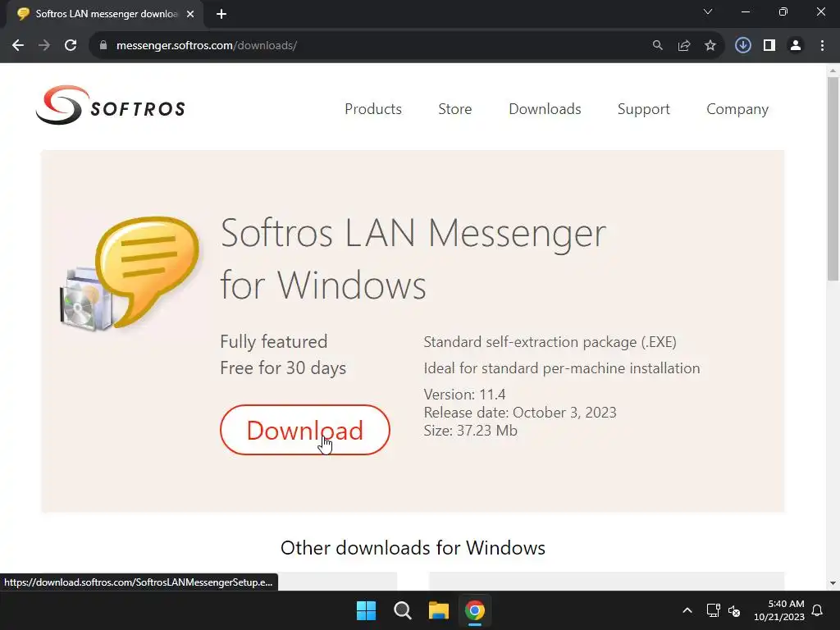Click 'Standard self-extraction package (.EXE)' text
This screenshot has height=630, width=840.
pyautogui.click(x=550, y=342)
